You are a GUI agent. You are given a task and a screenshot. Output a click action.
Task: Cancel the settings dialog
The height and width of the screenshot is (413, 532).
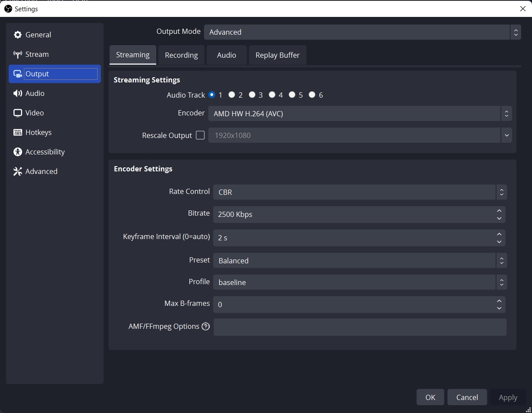point(467,397)
